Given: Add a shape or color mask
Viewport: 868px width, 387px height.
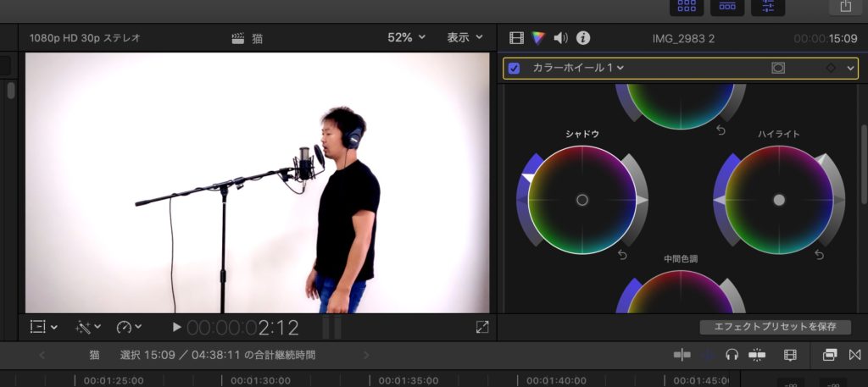Looking at the screenshot, I should coord(778,68).
